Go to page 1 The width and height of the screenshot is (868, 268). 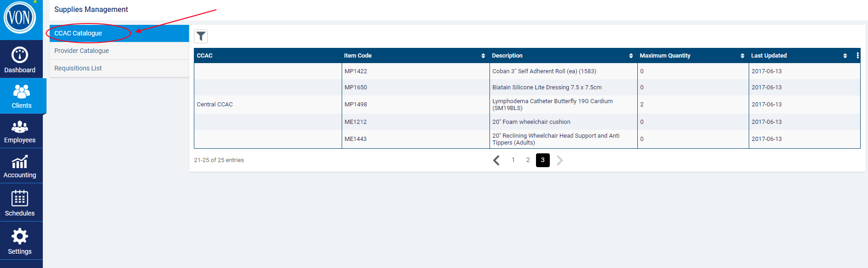tap(513, 160)
